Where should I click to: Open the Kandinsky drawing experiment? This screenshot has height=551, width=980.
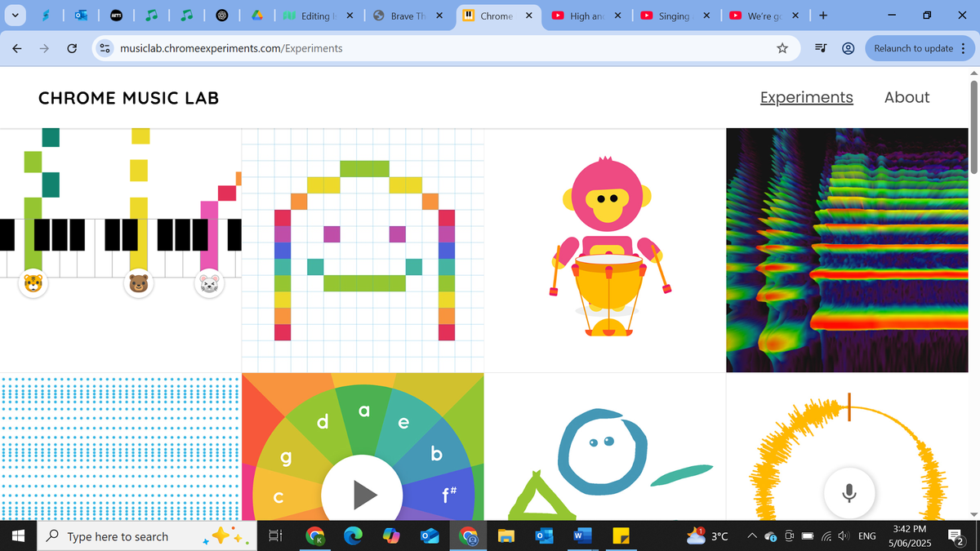tap(604, 447)
